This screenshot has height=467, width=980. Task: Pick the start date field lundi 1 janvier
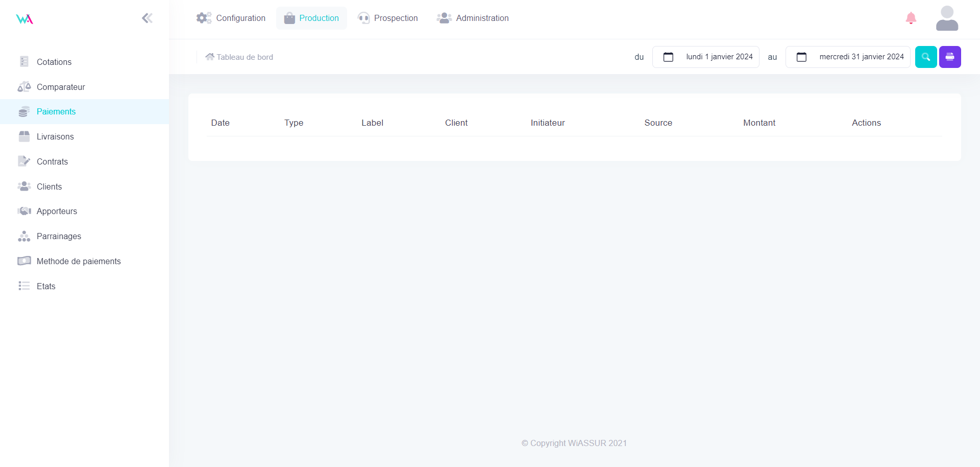tap(719, 57)
